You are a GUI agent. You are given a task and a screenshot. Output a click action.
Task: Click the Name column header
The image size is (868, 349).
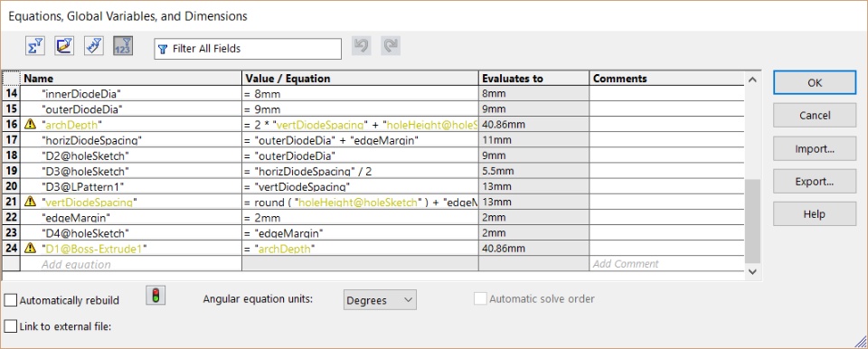pos(131,79)
